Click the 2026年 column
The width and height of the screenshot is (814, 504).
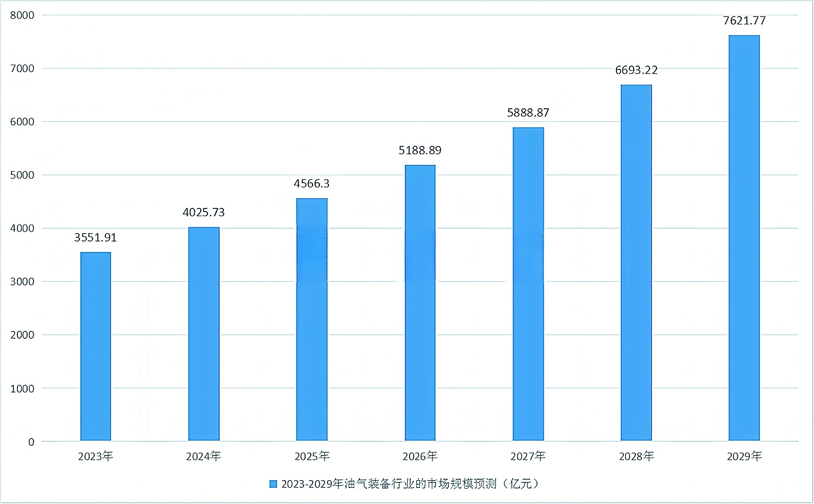click(x=420, y=303)
